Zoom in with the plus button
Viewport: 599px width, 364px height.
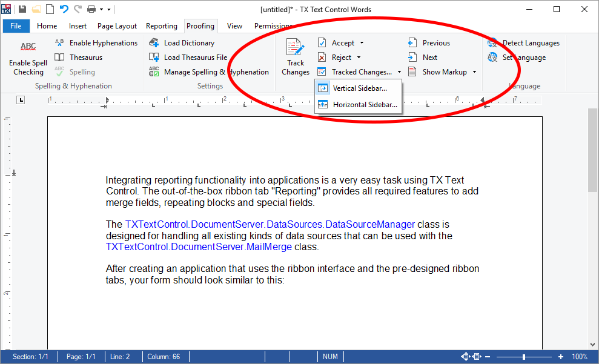(560, 357)
